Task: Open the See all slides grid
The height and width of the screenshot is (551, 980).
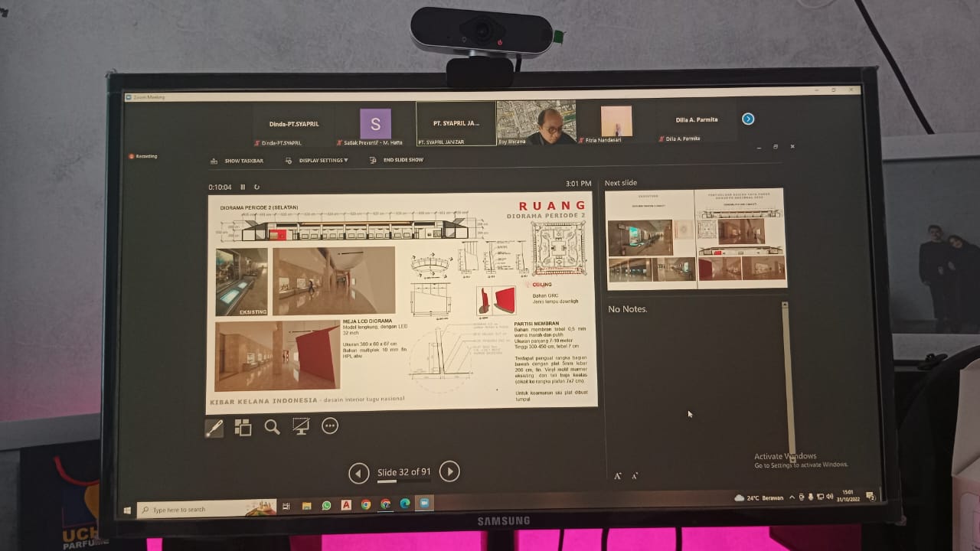Action: pyautogui.click(x=243, y=428)
